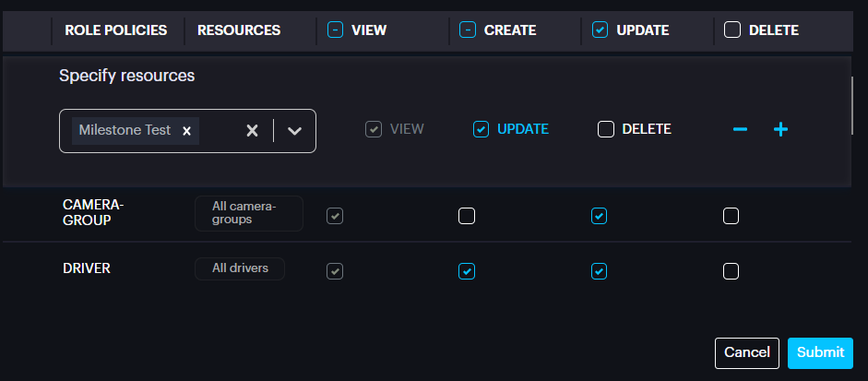The image size is (868, 381).
Task: Uncheck UPDATE permission for CAMERA-GROUP
Action: tap(600, 216)
